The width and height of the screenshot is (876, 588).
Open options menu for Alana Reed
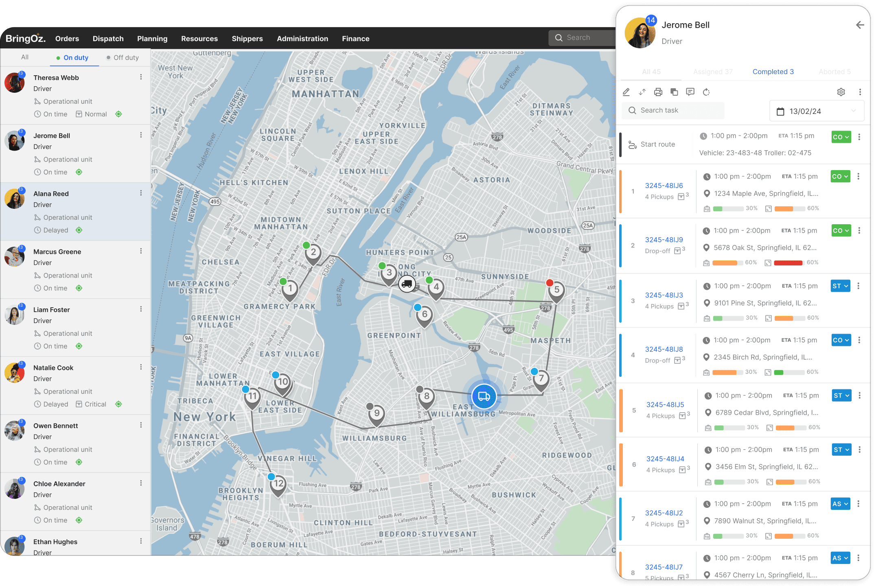click(141, 193)
